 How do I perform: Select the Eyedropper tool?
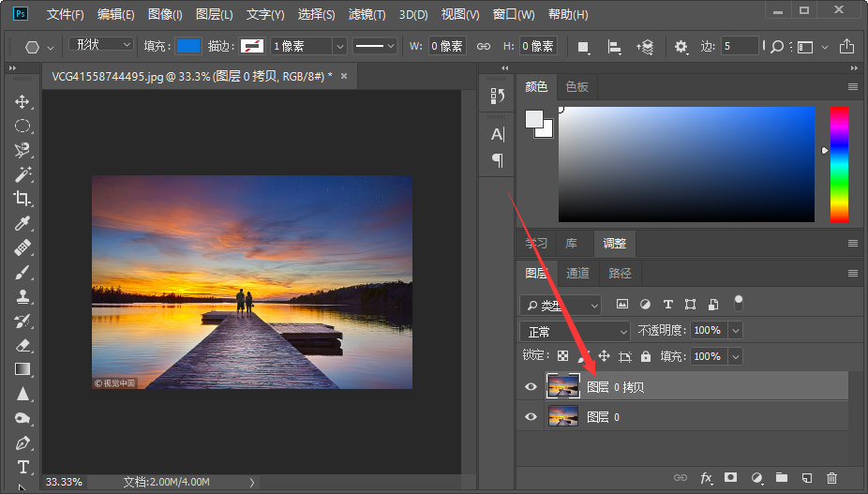tap(22, 223)
